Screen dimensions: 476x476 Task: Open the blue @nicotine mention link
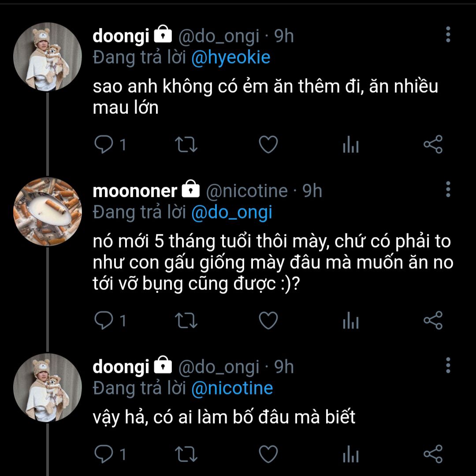(232, 389)
